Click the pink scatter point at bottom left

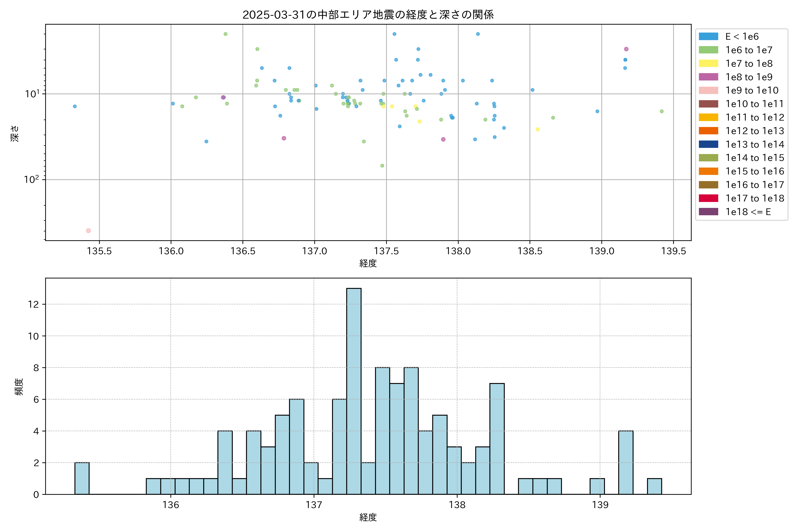(x=88, y=231)
